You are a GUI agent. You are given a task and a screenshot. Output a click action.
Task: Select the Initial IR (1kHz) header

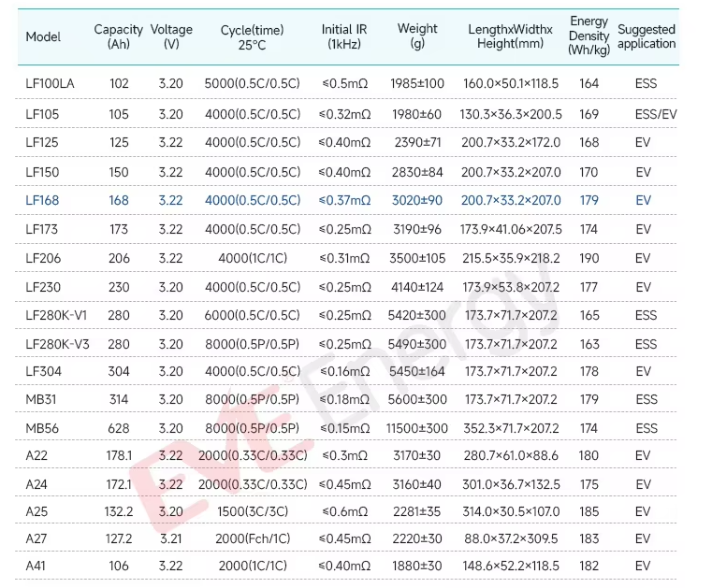tap(343, 36)
